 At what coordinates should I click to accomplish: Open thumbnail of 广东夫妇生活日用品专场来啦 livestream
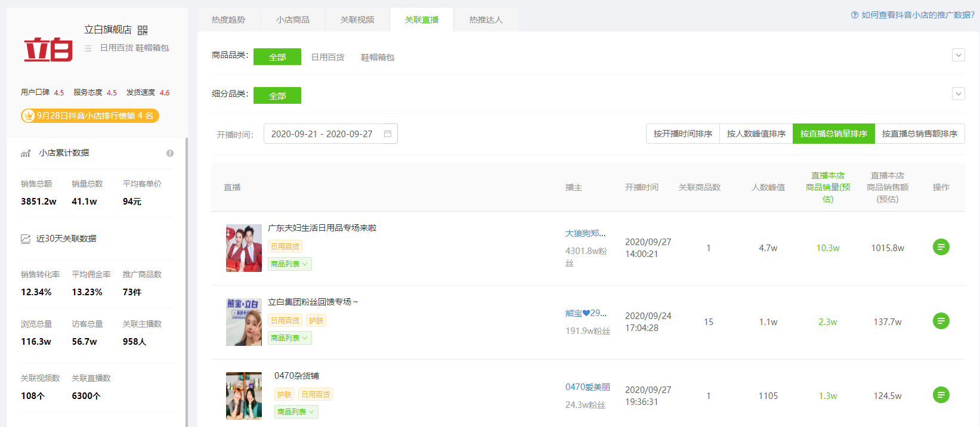[x=244, y=248]
